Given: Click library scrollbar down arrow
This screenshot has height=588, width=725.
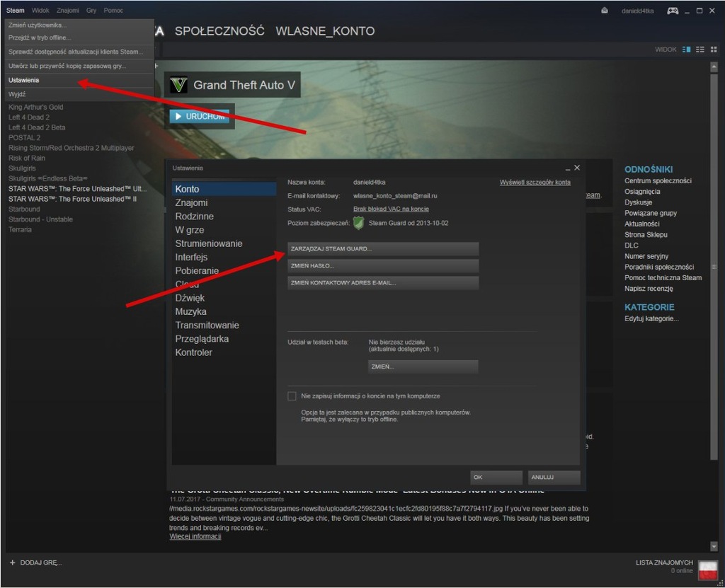Looking at the screenshot, I should [714, 547].
